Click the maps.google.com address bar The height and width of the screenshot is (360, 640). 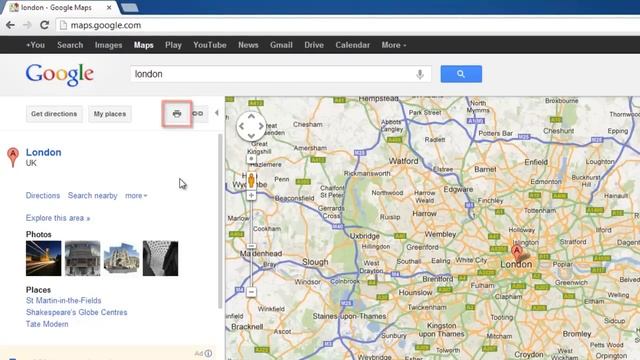click(x=347, y=25)
